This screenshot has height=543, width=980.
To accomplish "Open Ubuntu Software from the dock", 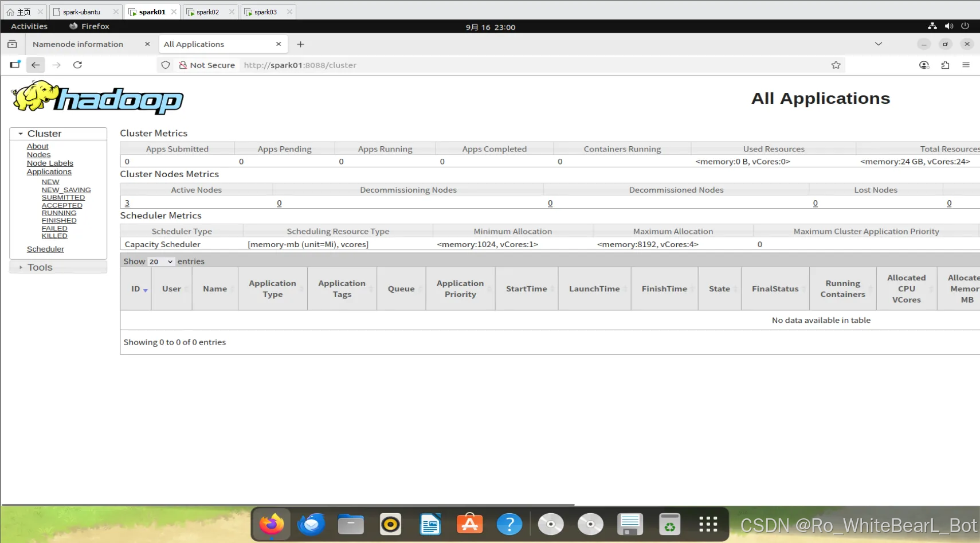I will 470,524.
